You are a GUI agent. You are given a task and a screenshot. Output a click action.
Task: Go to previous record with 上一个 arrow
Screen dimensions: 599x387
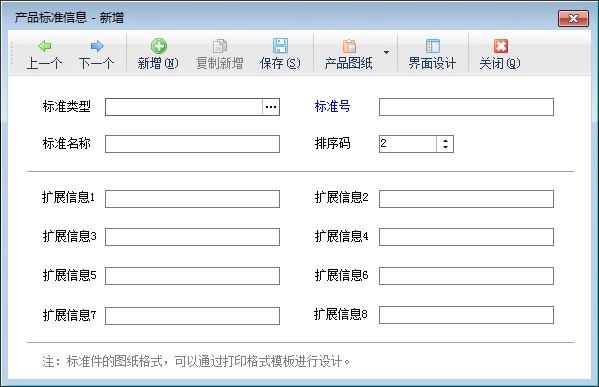[45, 46]
